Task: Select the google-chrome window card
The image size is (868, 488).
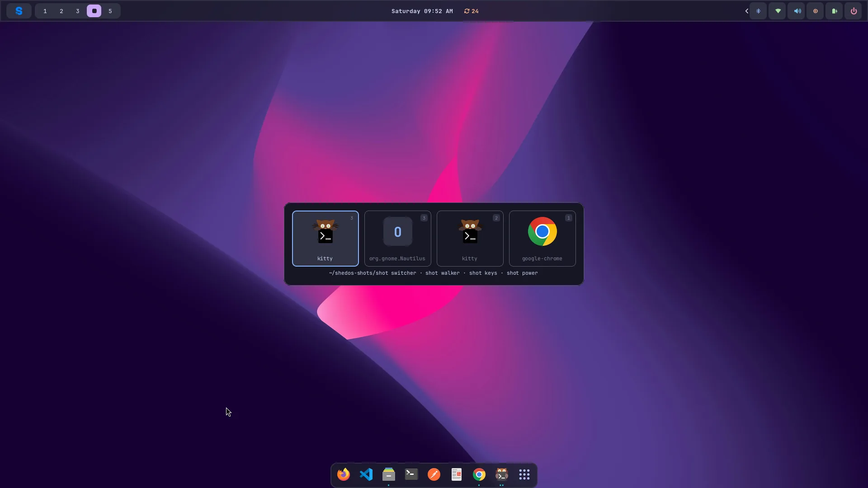Action: pos(542,239)
